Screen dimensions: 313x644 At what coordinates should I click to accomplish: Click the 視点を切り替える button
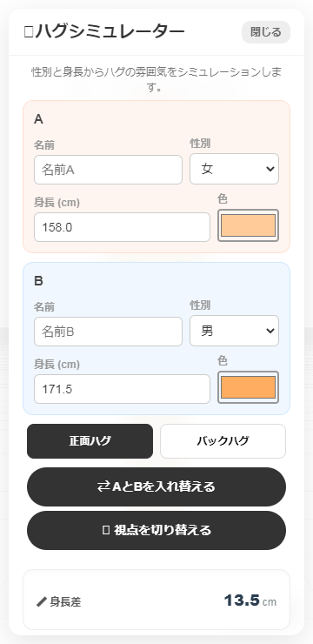click(x=156, y=530)
